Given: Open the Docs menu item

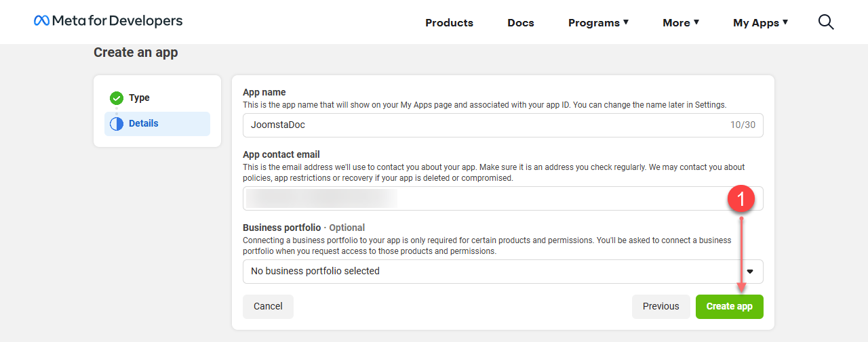Looking at the screenshot, I should (521, 22).
